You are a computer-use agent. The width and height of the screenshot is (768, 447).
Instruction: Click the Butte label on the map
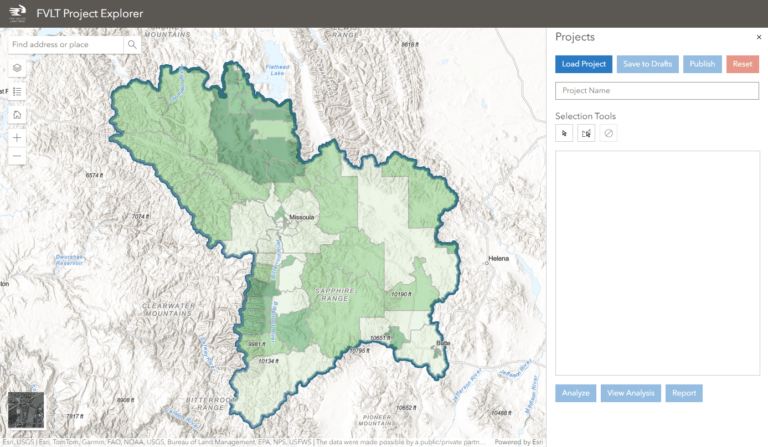click(x=443, y=343)
